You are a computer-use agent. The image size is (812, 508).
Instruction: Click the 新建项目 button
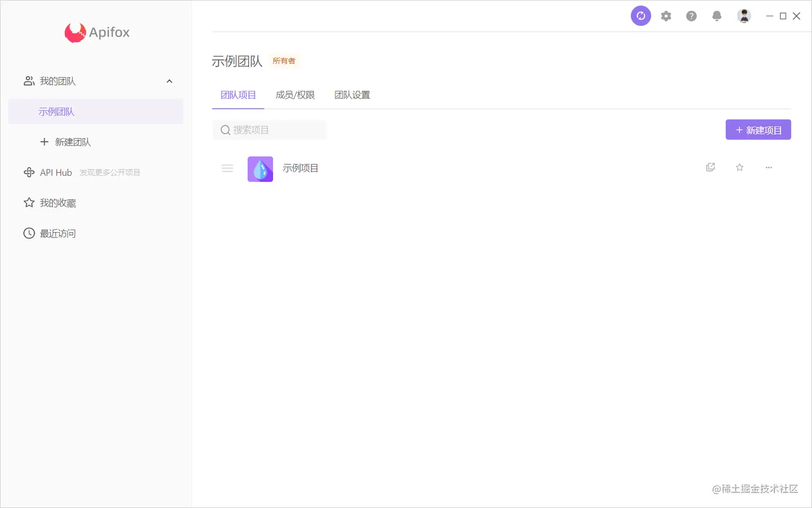[758, 130]
